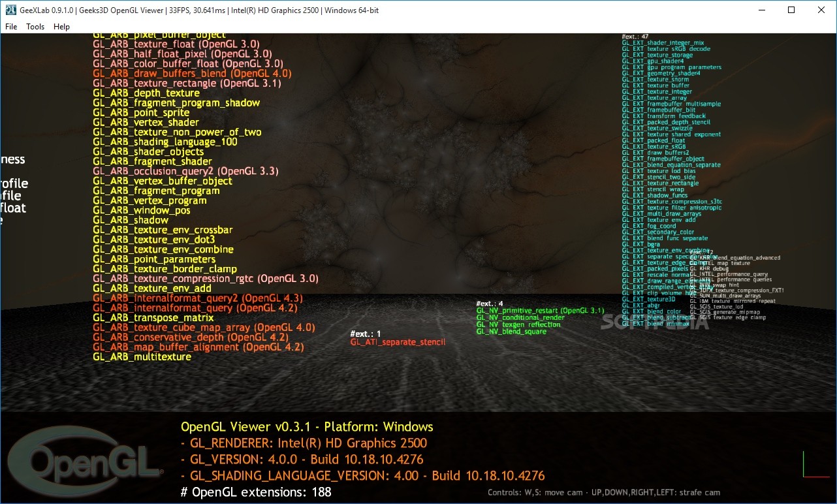
Task: Select GL_ARB_half_float_pixel (OpenGL 3.0) entry
Action: point(183,54)
